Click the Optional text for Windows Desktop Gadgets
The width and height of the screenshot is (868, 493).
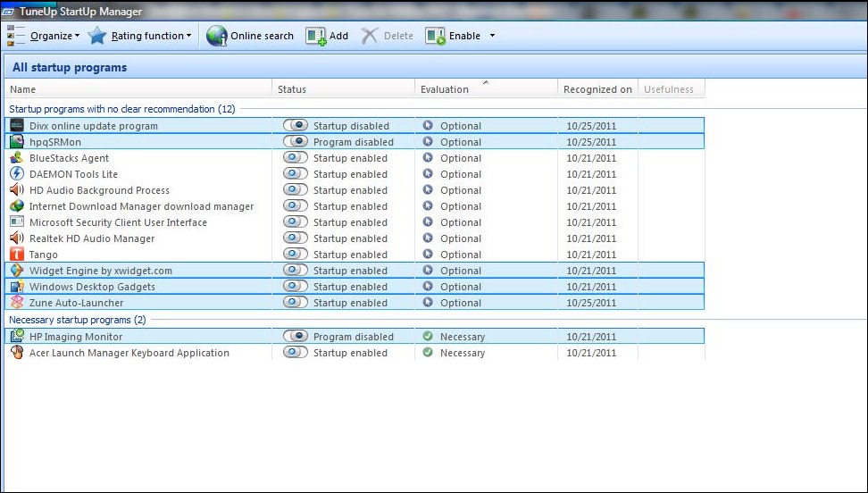pyautogui.click(x=461, y=287)
